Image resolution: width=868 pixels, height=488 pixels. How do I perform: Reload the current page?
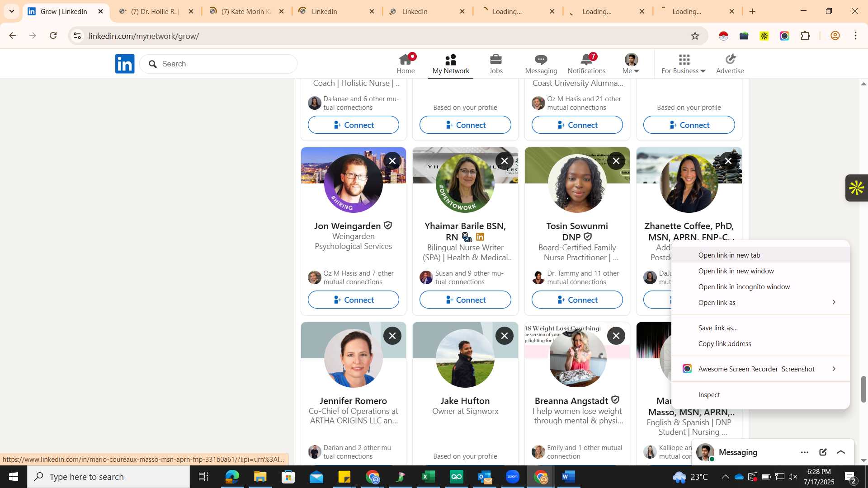53,36
